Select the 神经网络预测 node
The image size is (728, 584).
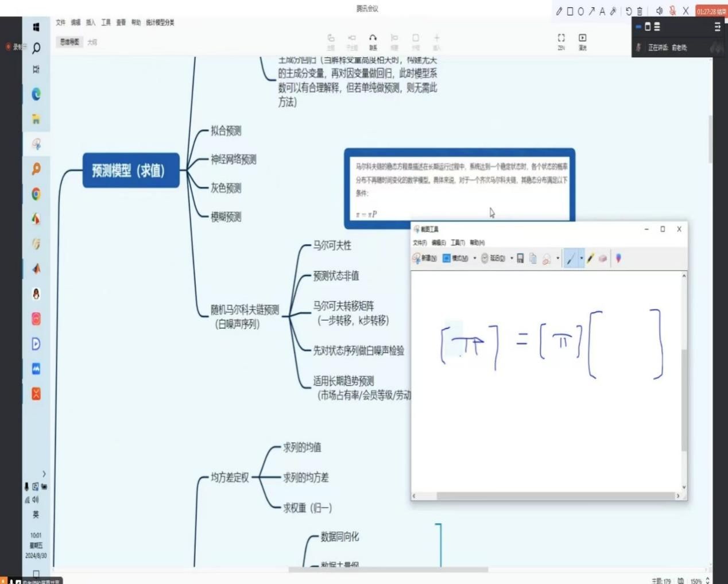[x=233, y=160]
